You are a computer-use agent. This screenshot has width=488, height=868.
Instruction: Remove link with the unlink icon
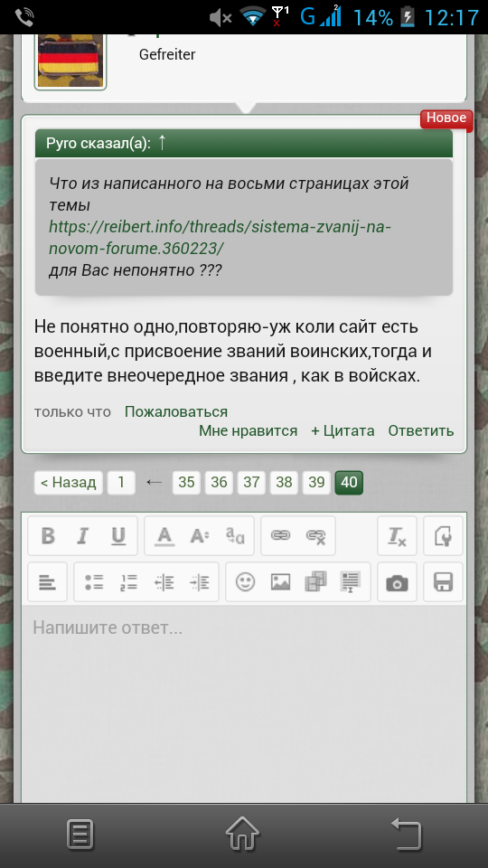(316, 535)
